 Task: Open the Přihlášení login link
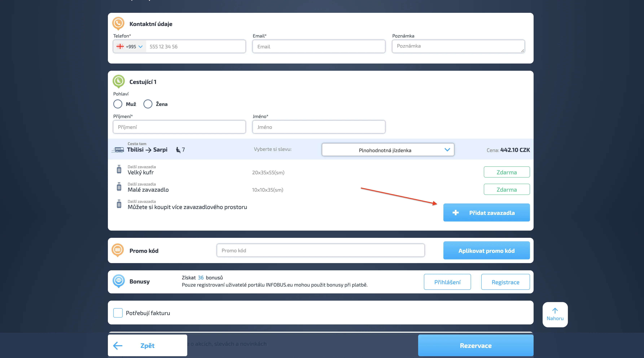[x=447, y=282]
